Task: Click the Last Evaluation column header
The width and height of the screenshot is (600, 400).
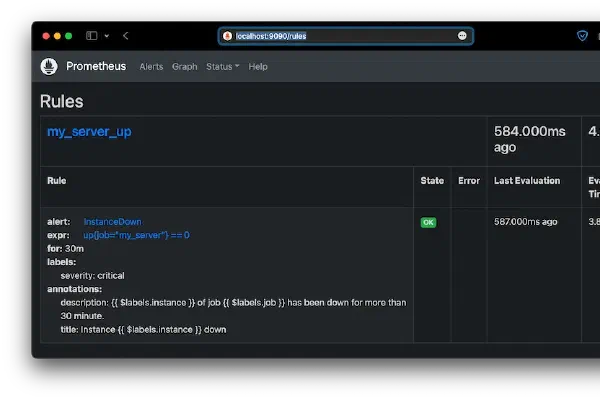Action: tap(527, 181)
